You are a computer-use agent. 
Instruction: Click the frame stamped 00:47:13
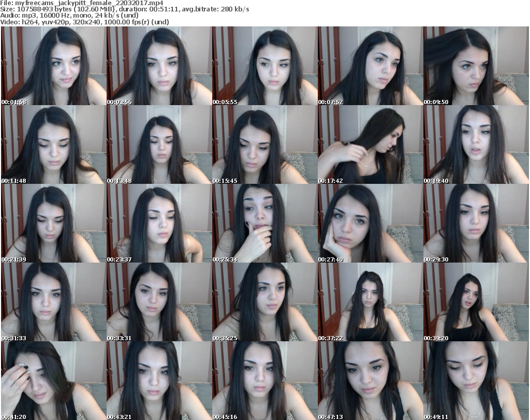(370, 381)
